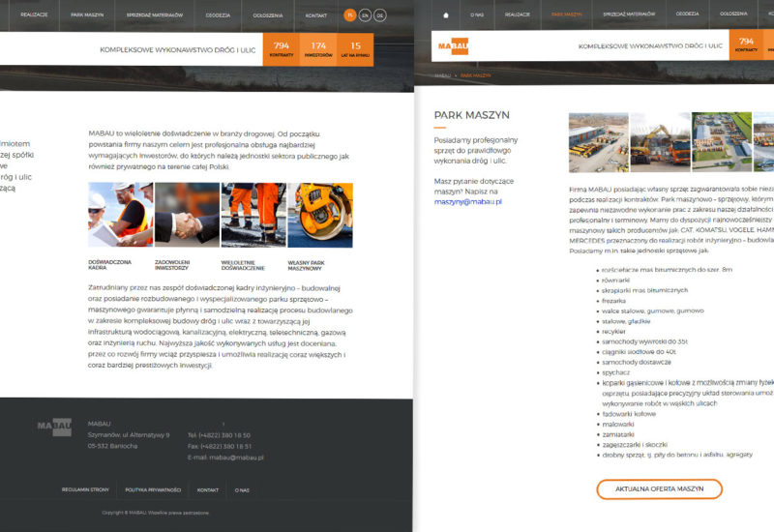Image resolution: width=774 pixels, height=532 pixels.
Task: Open Regulamin Strony footer link
Action: pos(82,490)
